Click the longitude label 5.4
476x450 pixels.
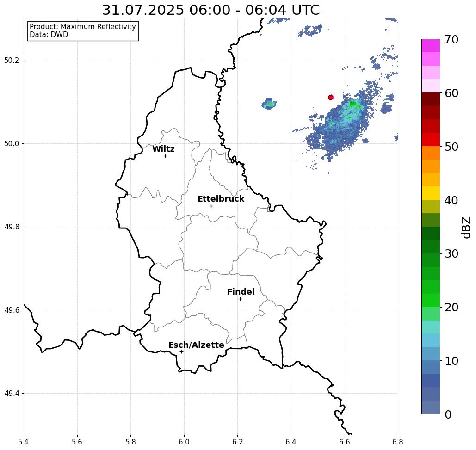coord(24,442)
